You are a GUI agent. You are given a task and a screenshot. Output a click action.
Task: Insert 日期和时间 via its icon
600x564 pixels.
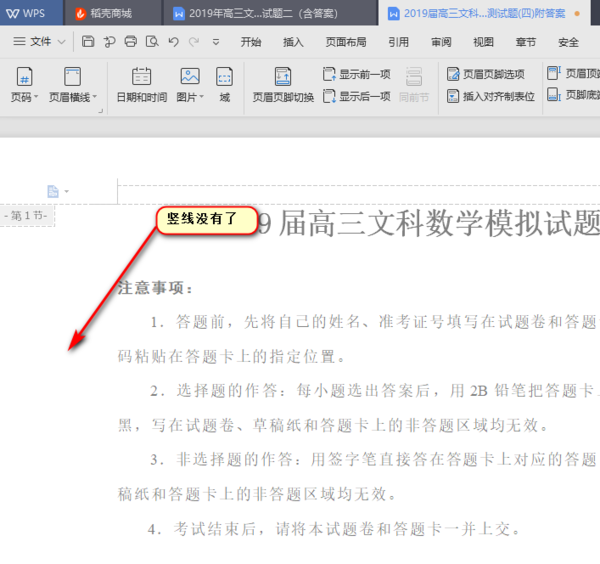(x=142, y=77)
